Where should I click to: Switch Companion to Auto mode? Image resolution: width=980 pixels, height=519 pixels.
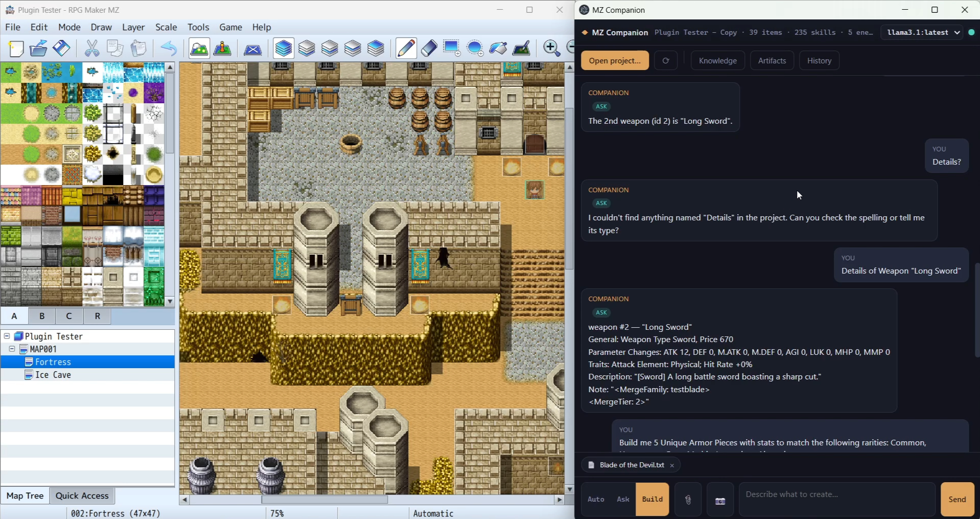(x=596, y=500)
